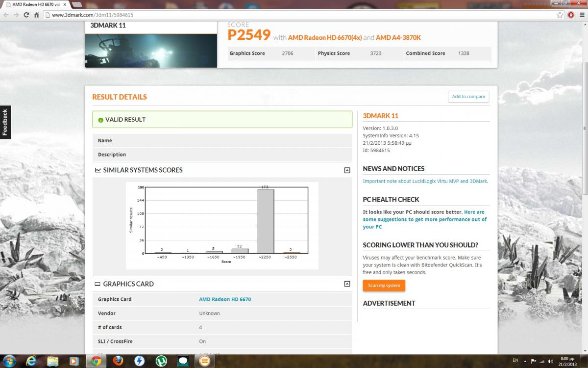Open the Feedback side tab
This screenshot has width=588, height=368.
pos(5,122)
